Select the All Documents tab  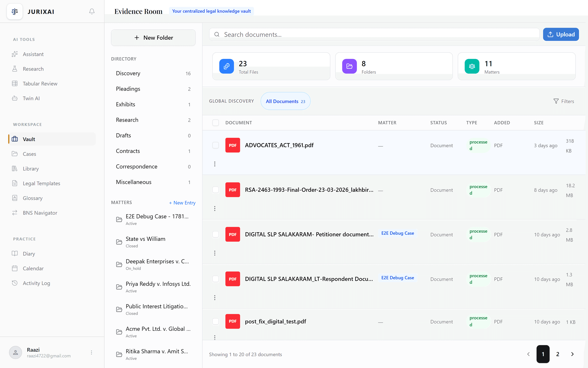click(285, 101)
